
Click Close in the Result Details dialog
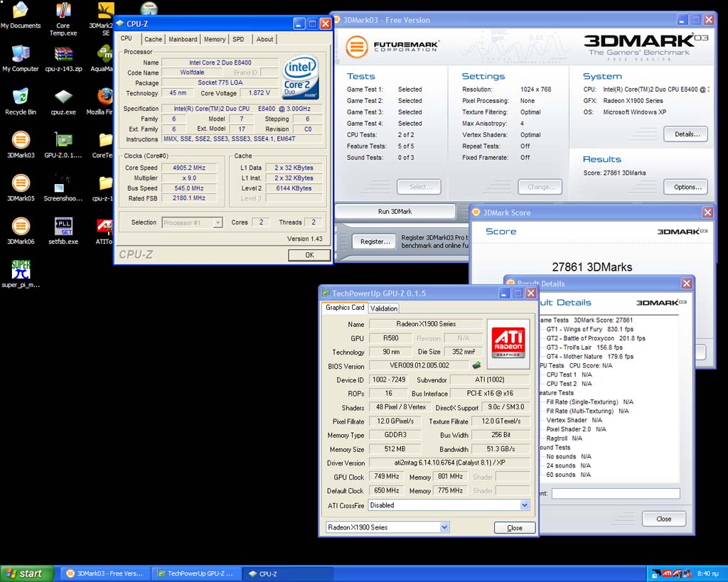point(663,519)
